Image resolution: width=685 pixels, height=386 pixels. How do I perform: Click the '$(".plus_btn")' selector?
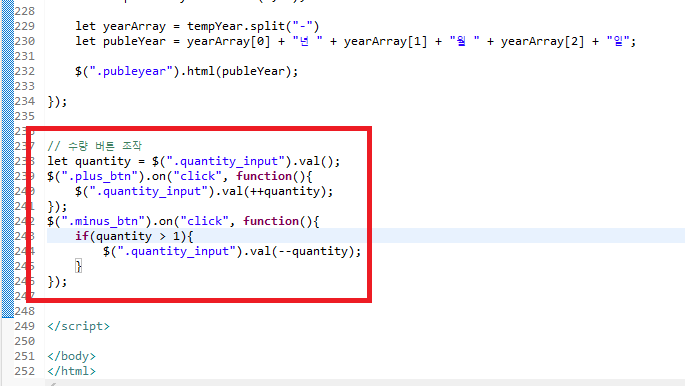click(x=96, y=176)
